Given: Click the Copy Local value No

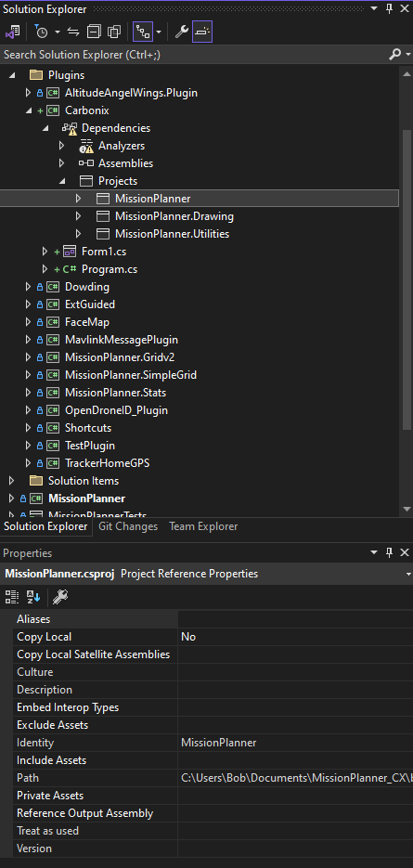Looking at the screenshot, I should 188,637.
